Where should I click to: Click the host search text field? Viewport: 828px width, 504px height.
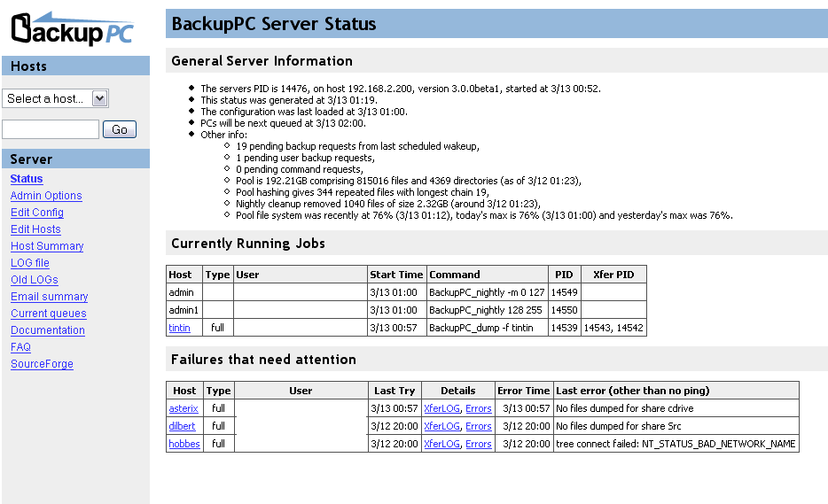(51, 129)
